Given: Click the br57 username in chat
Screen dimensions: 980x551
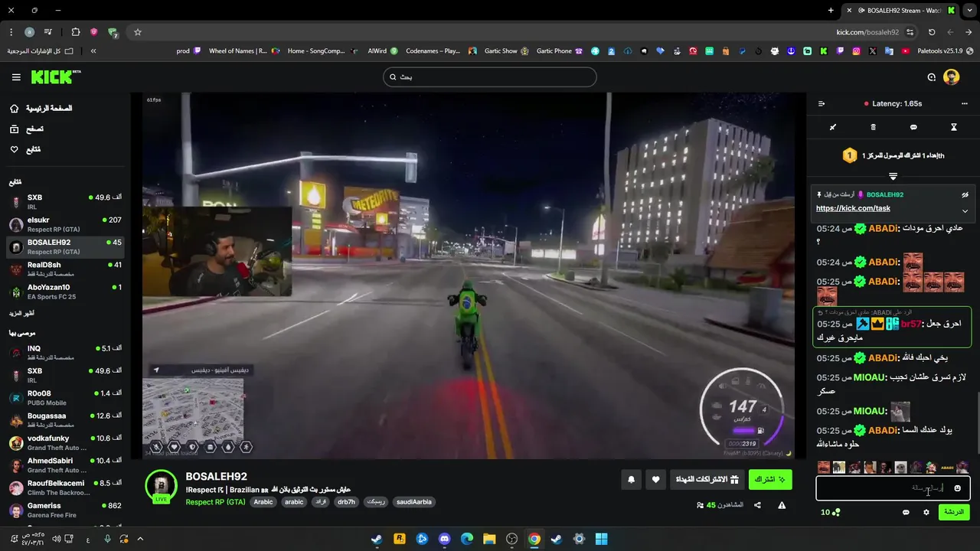Looking at the screenshot, I should point(911,324).
